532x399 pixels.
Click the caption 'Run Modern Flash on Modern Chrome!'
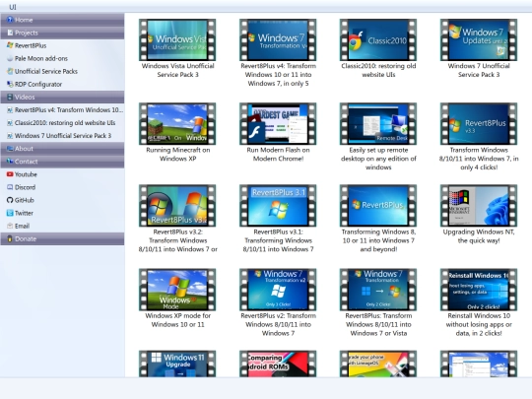[278, 154]
